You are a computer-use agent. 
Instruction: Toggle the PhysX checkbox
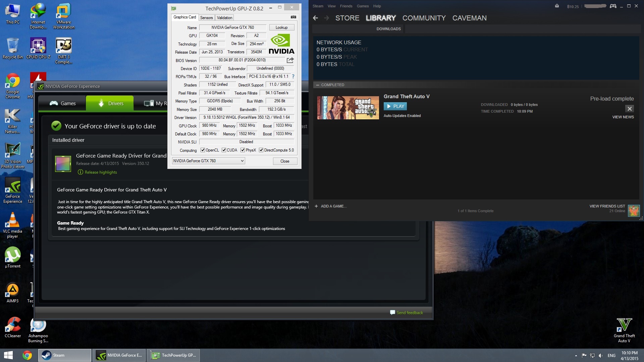click(243, 150)
